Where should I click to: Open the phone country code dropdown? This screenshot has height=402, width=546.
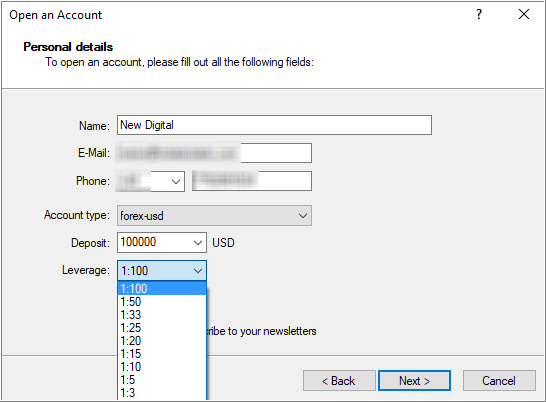(x=176, y=181)
